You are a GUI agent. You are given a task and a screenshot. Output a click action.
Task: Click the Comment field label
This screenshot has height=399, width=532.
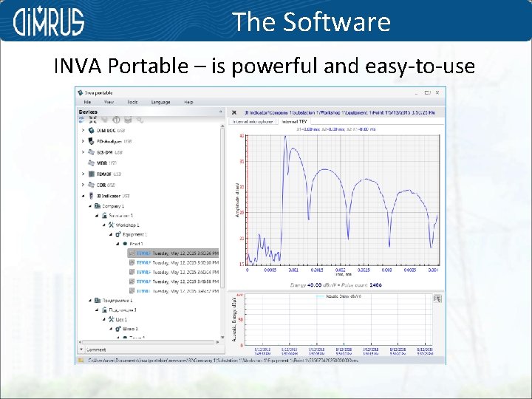(96, 349)
